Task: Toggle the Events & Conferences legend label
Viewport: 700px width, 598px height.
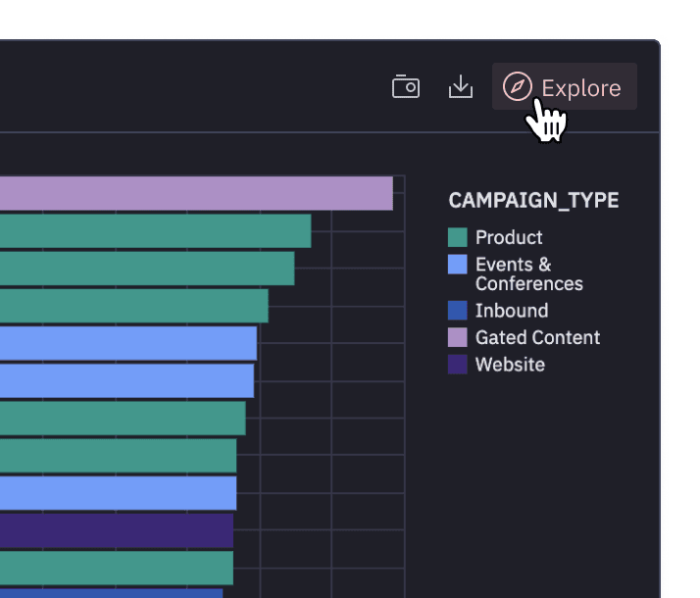Action: coord(528,274)
